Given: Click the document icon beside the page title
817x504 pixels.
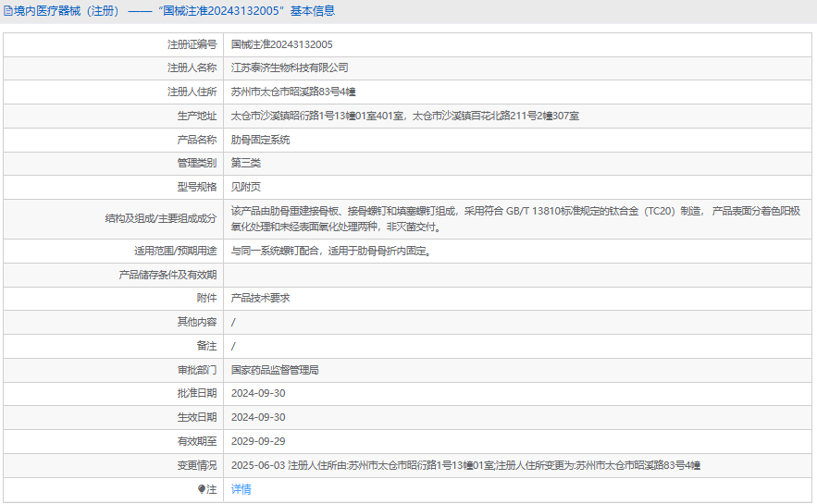Looking at the screenshot, I should pos(8,11).
